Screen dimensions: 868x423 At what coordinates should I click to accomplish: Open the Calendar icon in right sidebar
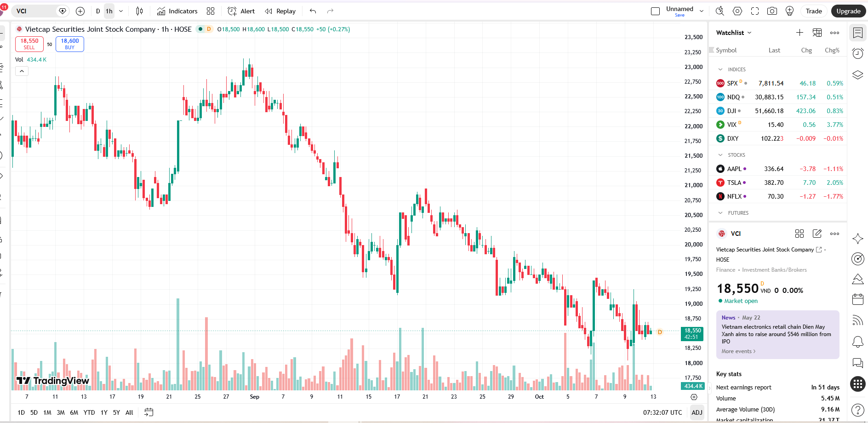(x=857, y=299)
